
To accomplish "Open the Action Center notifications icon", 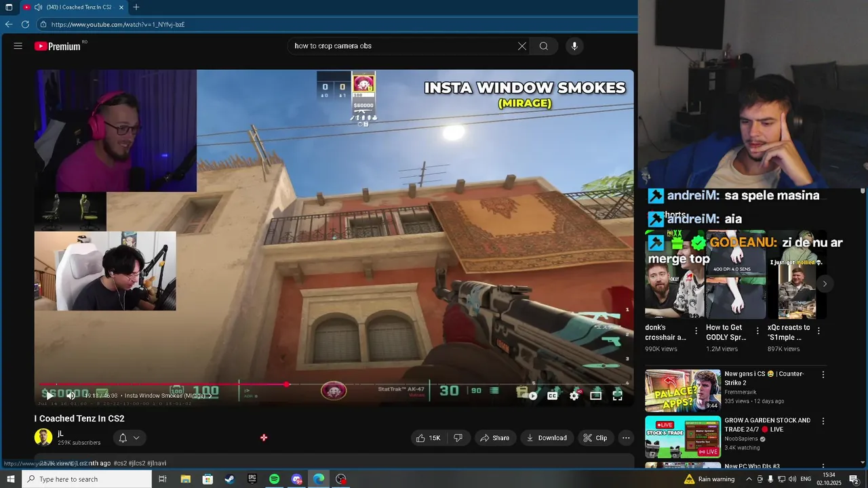I will point(854,479).
